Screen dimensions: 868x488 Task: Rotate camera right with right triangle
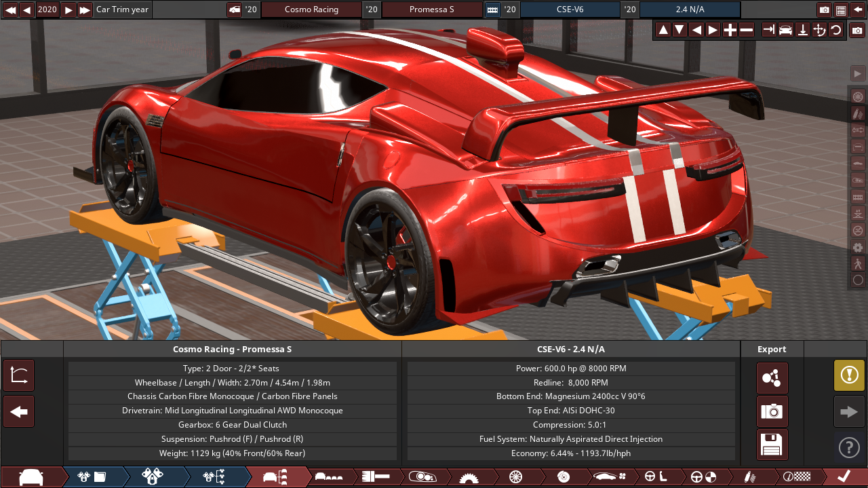(713, 30)
